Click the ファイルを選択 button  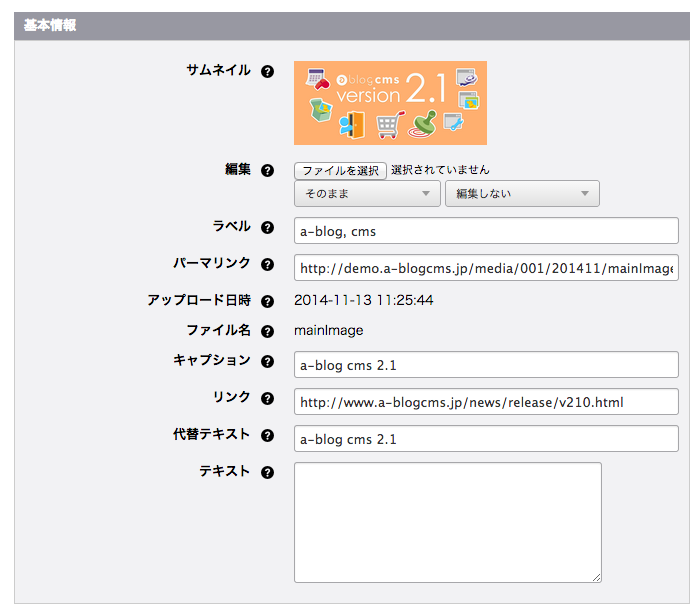340,171
